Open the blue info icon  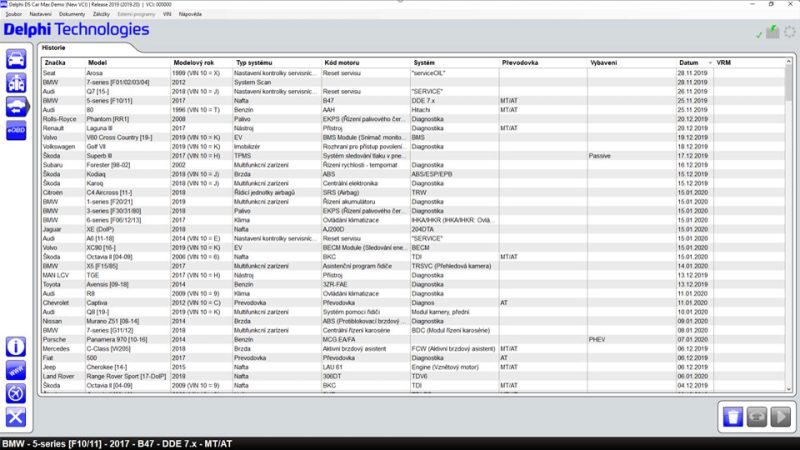17,346
